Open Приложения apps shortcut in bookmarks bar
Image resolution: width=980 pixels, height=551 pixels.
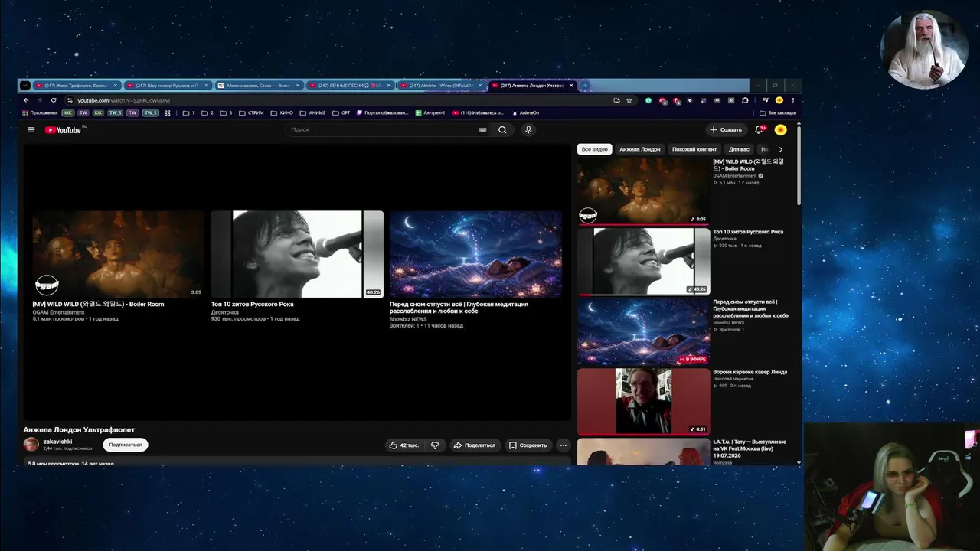[40, 113]
